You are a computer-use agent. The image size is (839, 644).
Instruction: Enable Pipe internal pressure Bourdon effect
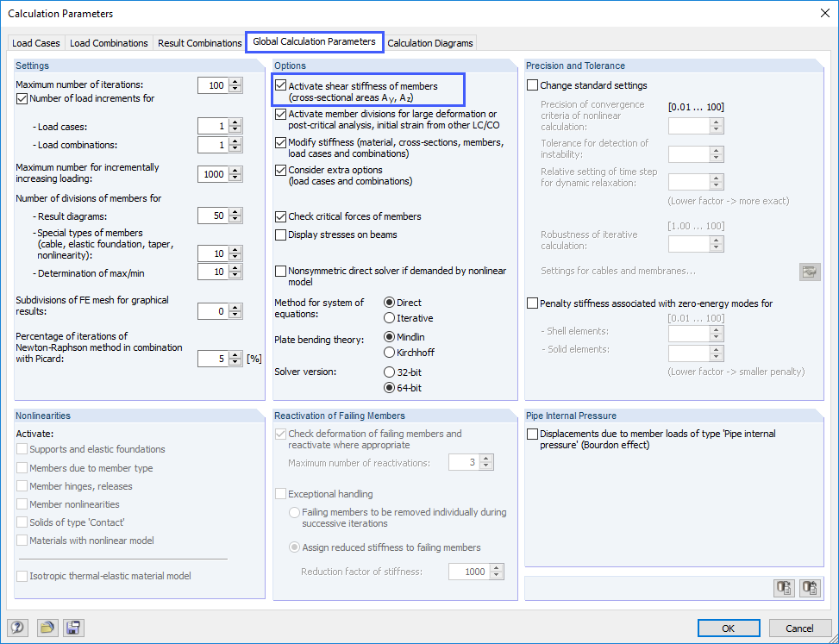(532, 434)
